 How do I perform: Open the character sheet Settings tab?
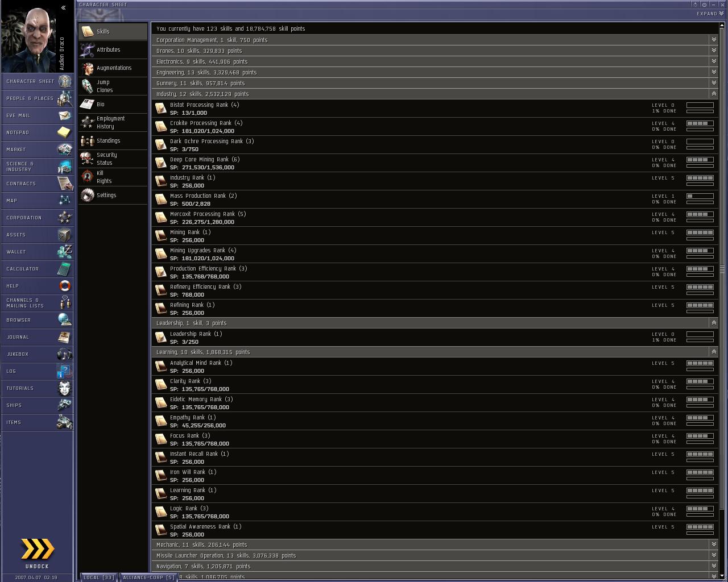[113, 195]
